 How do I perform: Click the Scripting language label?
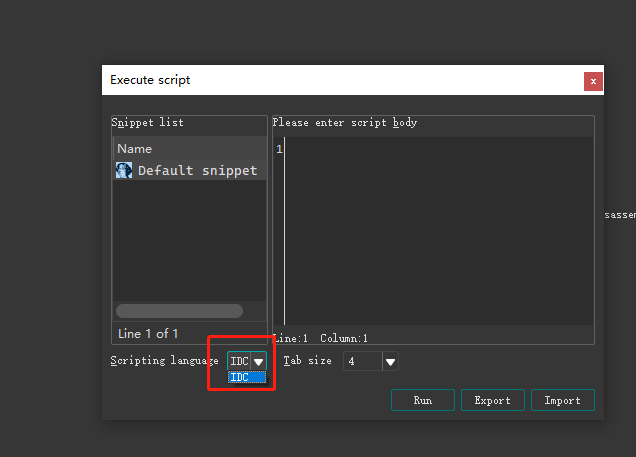tap(164, 361)
